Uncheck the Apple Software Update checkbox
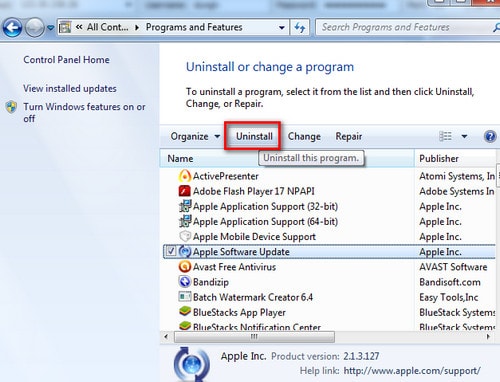Screen dimensions: 500x382 tap(171, 251)
